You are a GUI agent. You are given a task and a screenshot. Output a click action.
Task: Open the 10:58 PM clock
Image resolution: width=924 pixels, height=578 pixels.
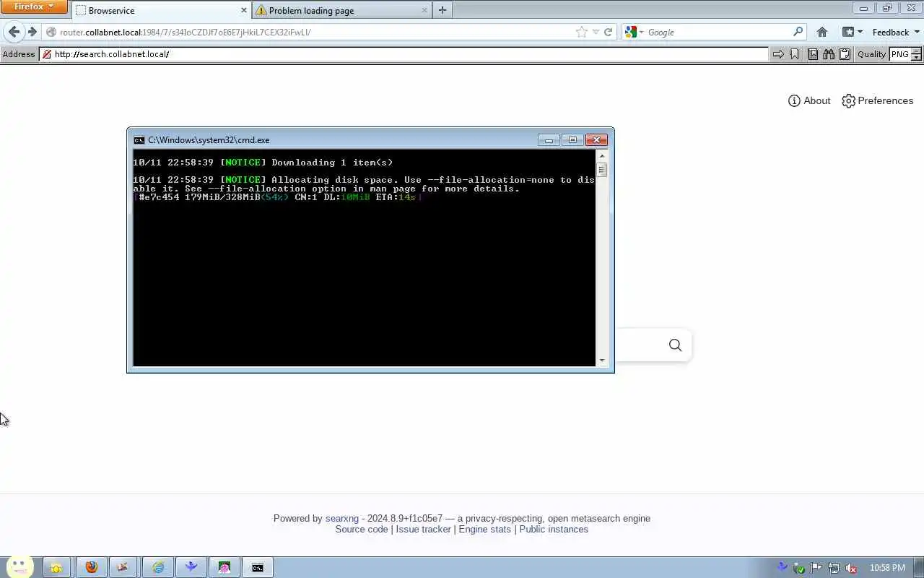tap(887, 568)
